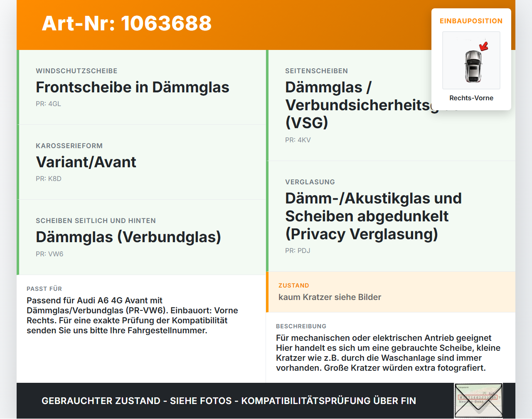The height and width of the screenshot is (419, 532).
Task: Click the WINDSCHUTZSCHEIBE label
Action: point(76,71)
